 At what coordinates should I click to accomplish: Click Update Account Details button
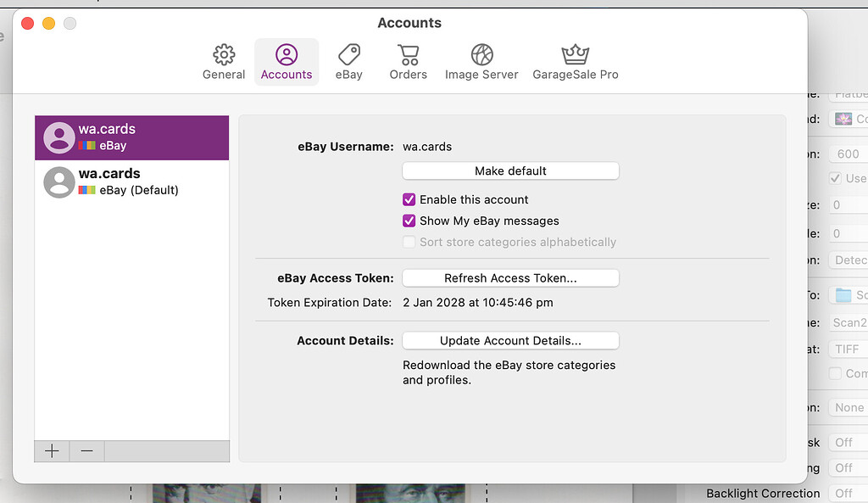(x=510, y=341)
